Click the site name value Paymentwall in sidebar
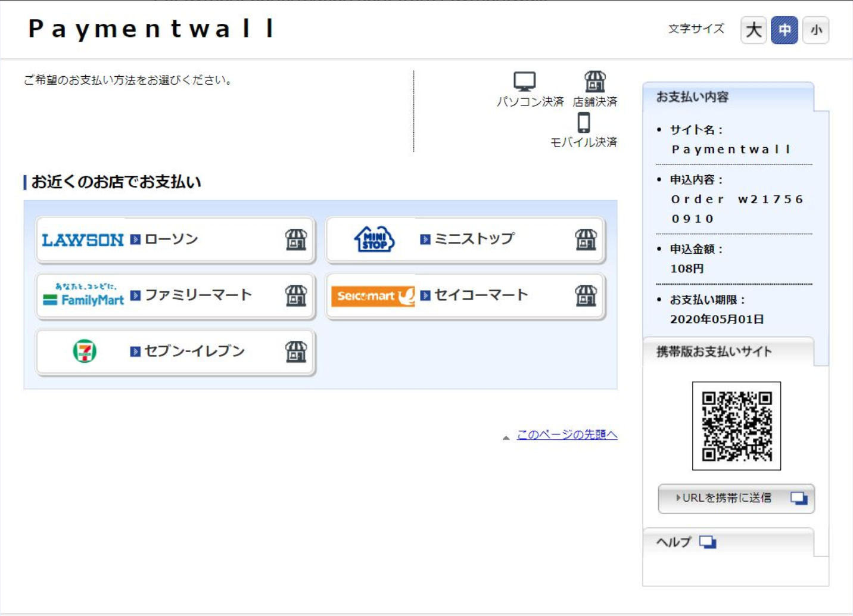Image resolution: width=853 pixels, height=616 pixels. [731, 150]
